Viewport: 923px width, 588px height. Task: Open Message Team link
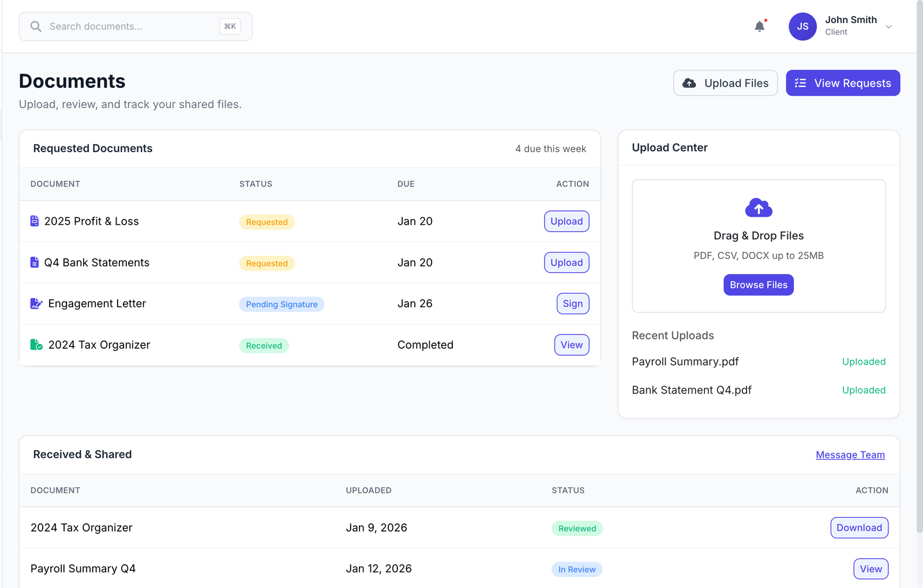(850, 455)
